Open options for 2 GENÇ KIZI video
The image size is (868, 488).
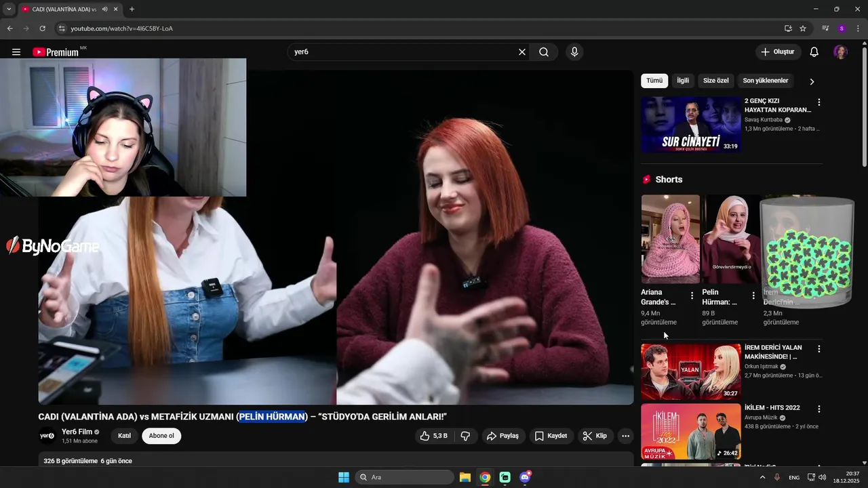pos(818,102)
